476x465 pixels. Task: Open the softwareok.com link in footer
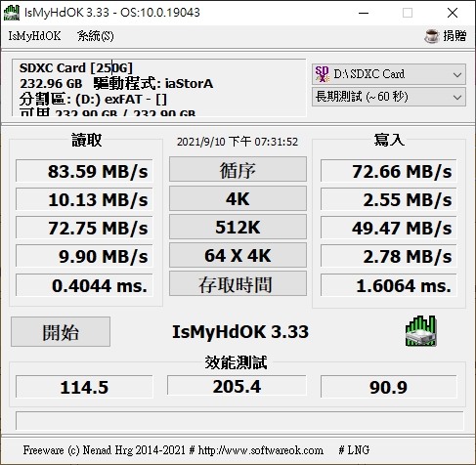[261, 450]
